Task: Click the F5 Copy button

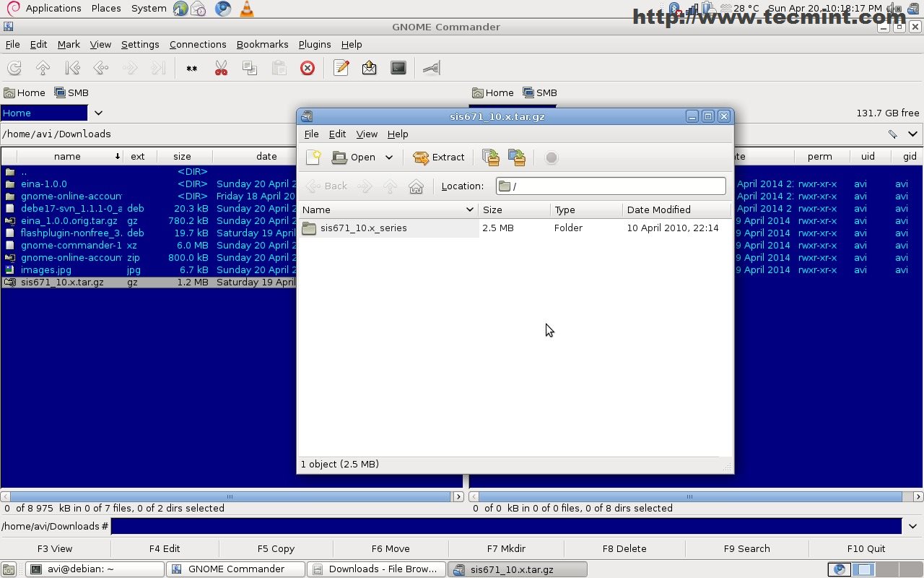Action: 276,548
